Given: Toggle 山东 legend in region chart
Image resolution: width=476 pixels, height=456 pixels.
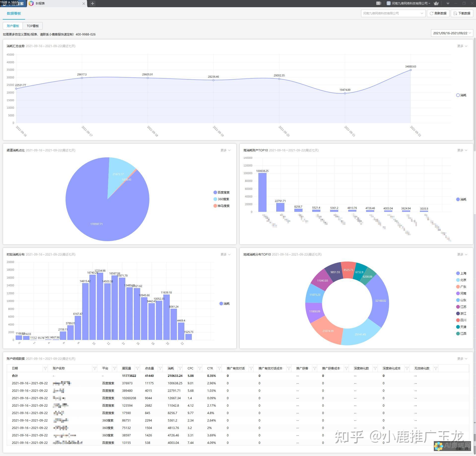Looking at the screenshot, I should click(461, 300).
